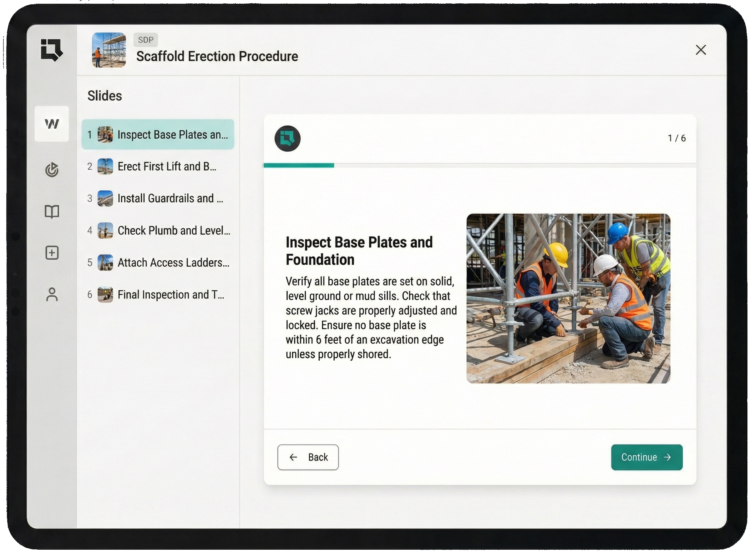The height and width of the screenshot is (560, 750).
Task: Click the SDP tag above the title
Action: point(145,40)
